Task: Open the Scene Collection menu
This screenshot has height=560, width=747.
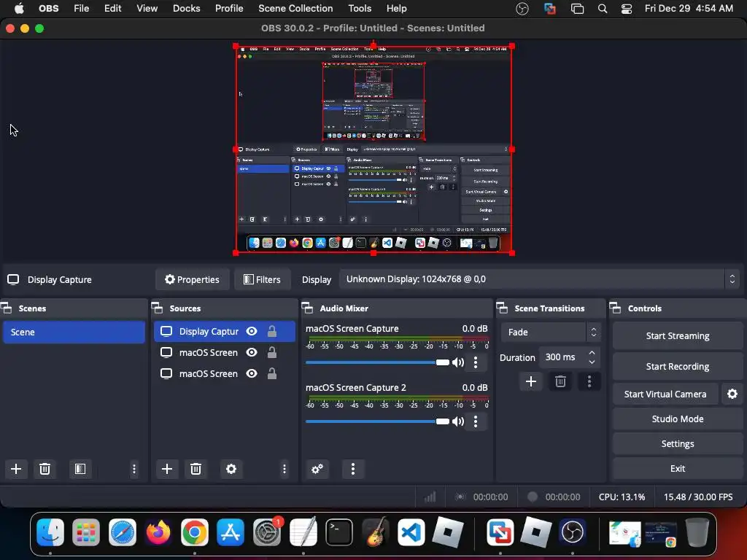Action: point(295,9)
